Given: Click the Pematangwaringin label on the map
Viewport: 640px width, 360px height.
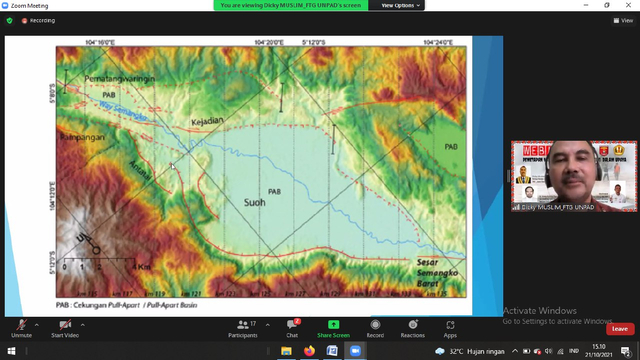Looking at the screenshot, I should pyautogui.click(x=120, y=79).
